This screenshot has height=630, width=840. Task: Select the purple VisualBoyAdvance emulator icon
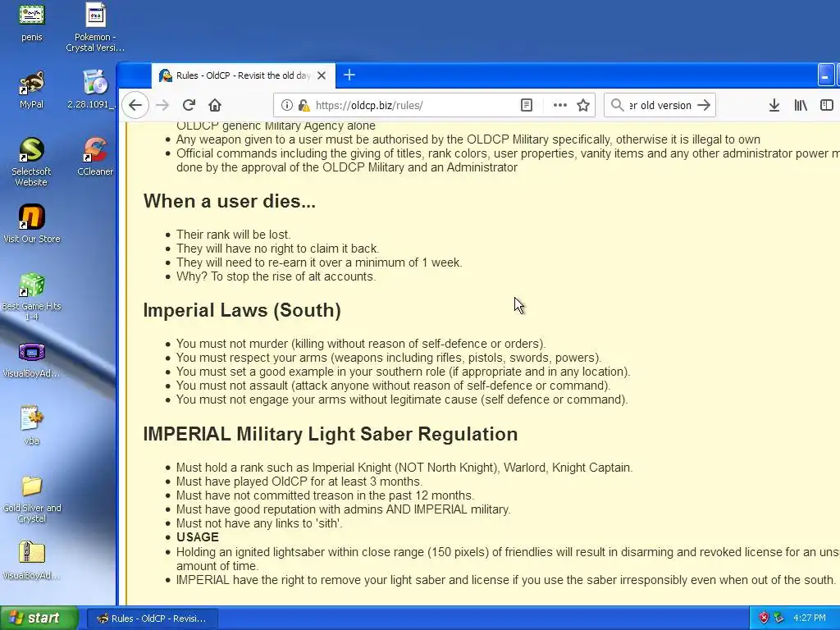[x=32, y=359]
